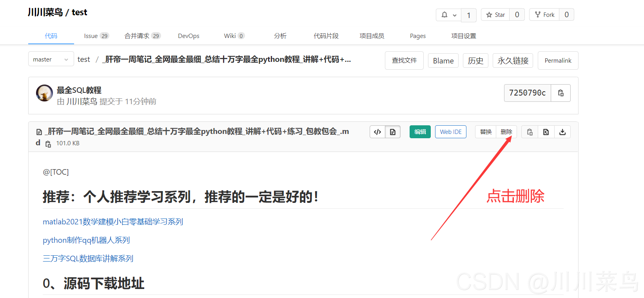Copy commit SHA 7250790c
Viewport: 644px width, 298px height.
[561, 93]
